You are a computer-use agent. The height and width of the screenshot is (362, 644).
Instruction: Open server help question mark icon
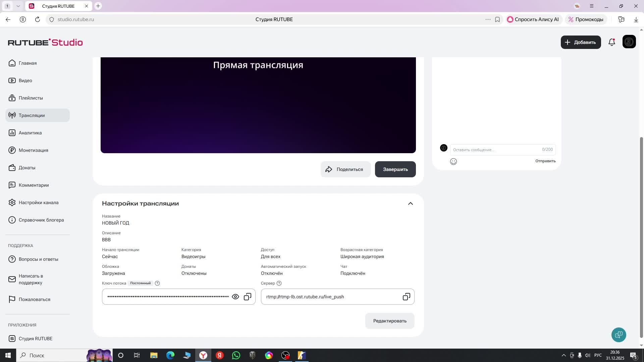tap(279, 283)
